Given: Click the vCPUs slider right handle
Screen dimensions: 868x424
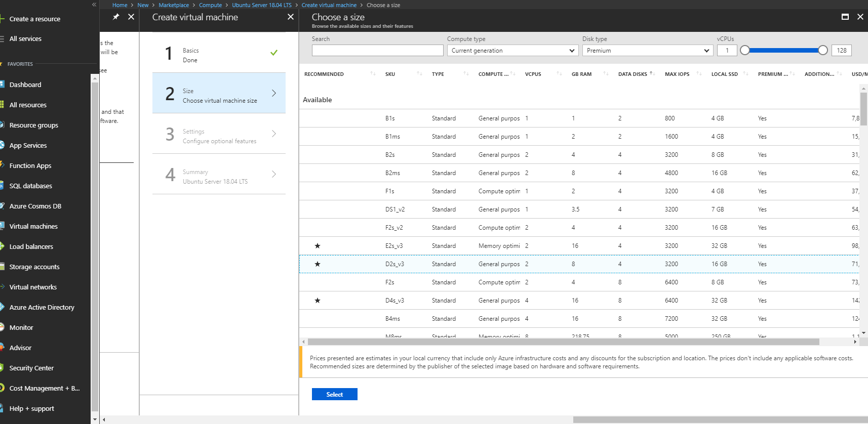Looking at the screenshot, I should click(823, 50).
